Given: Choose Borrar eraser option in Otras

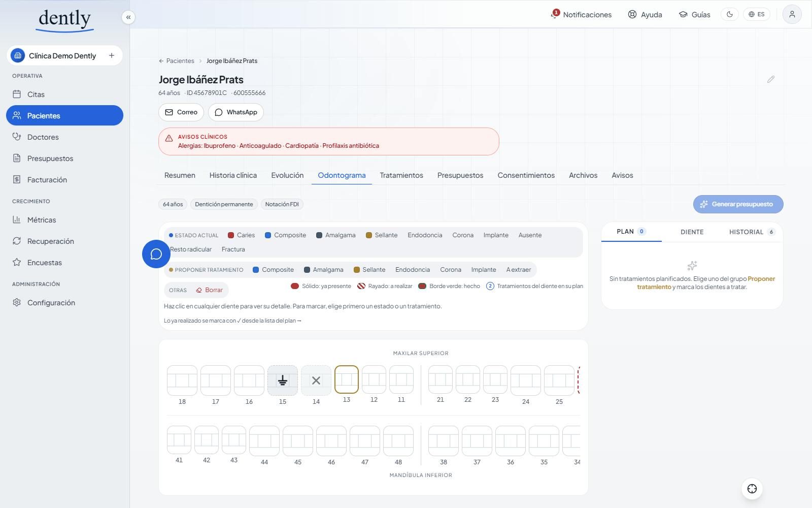Looking at the screenshot, I should click(210, 290).
